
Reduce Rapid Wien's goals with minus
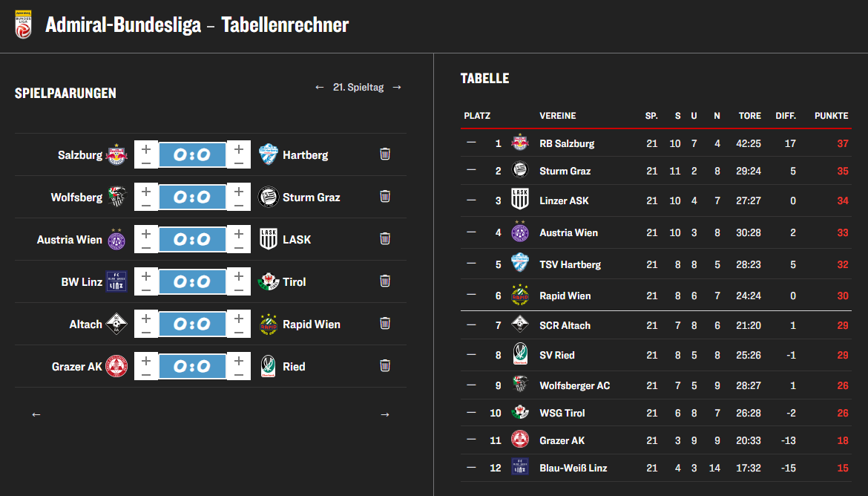(x=238, y=331)
